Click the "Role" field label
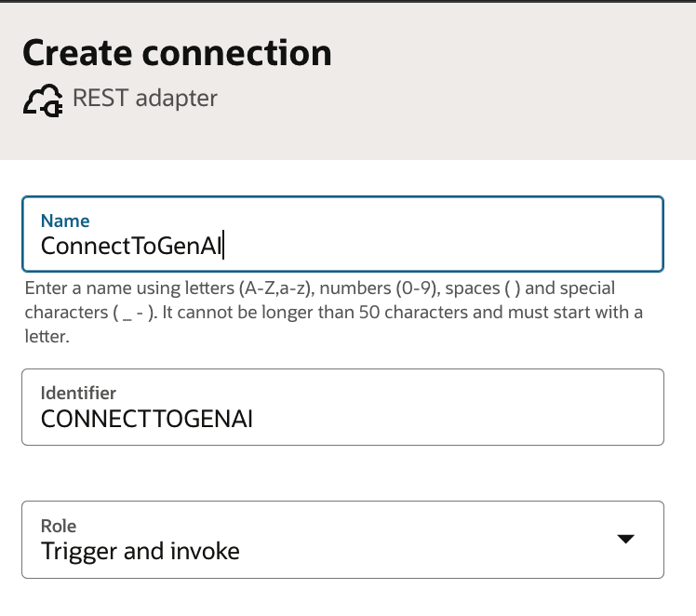Viewport: 696px width, 616px height. click(59, 525)
